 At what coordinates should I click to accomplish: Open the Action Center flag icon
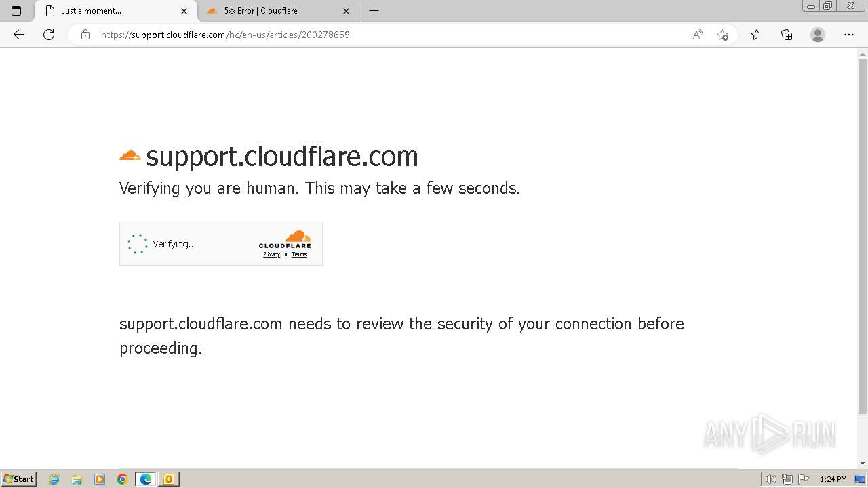(x=804, y=479)
